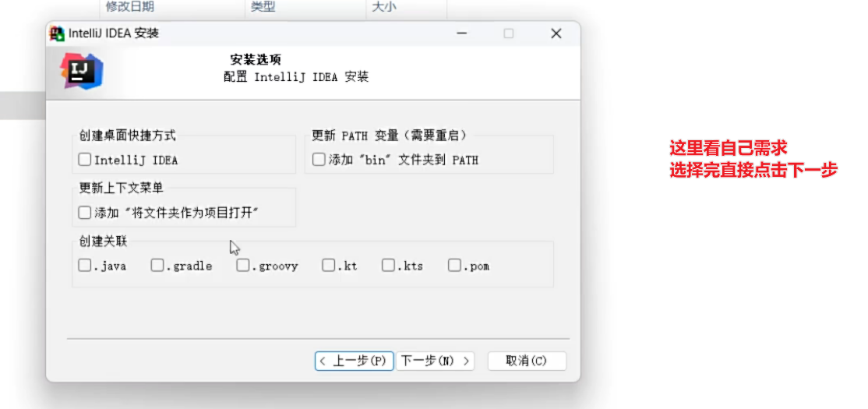The height and width of the screenshot is (409, 868).
Task: Cancel installation with 取消(C)
Action: tap(527, 361)
